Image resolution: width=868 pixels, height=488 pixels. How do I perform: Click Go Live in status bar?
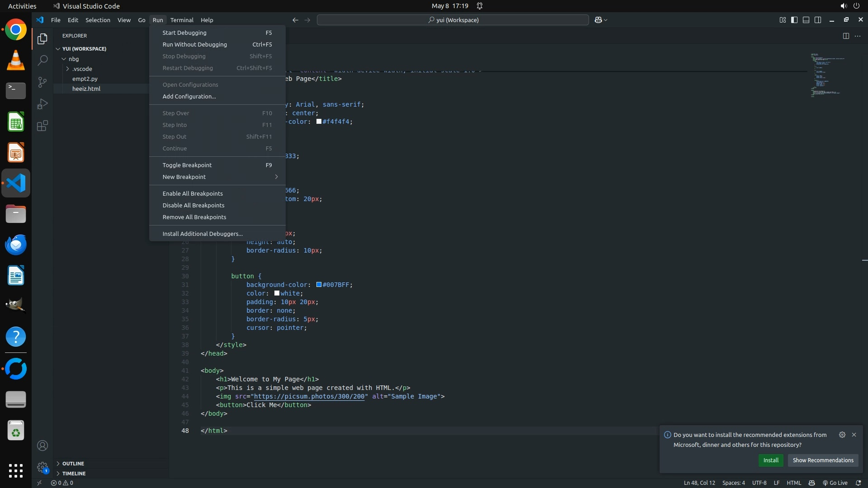pyautogui.click(x=835, y=483)
